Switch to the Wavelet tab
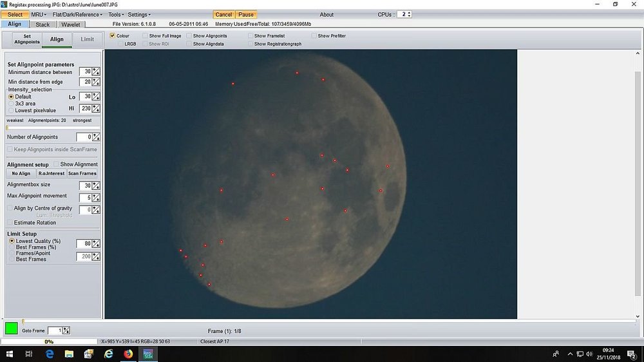 pyautogui.click(x=71, y=24)
